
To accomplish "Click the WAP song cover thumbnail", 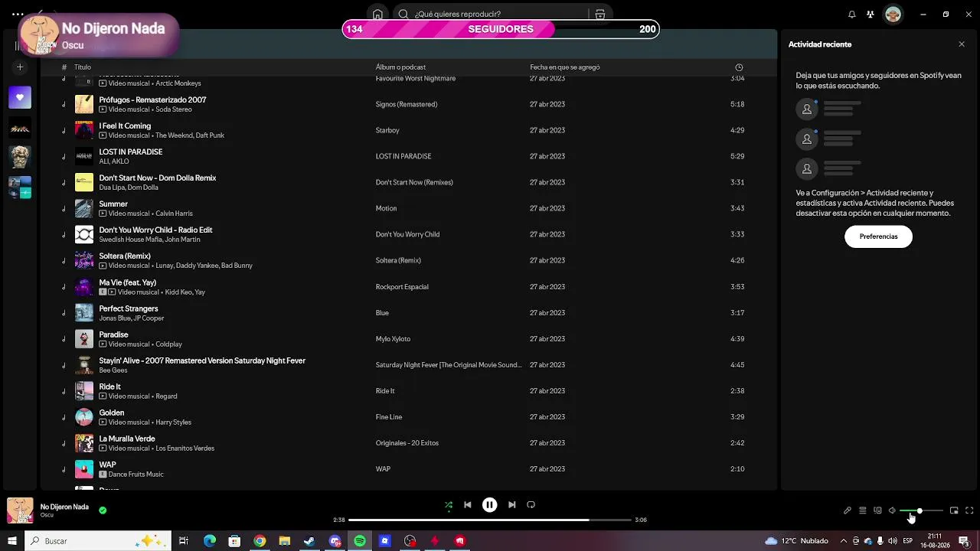I will (x=84, y=469).
